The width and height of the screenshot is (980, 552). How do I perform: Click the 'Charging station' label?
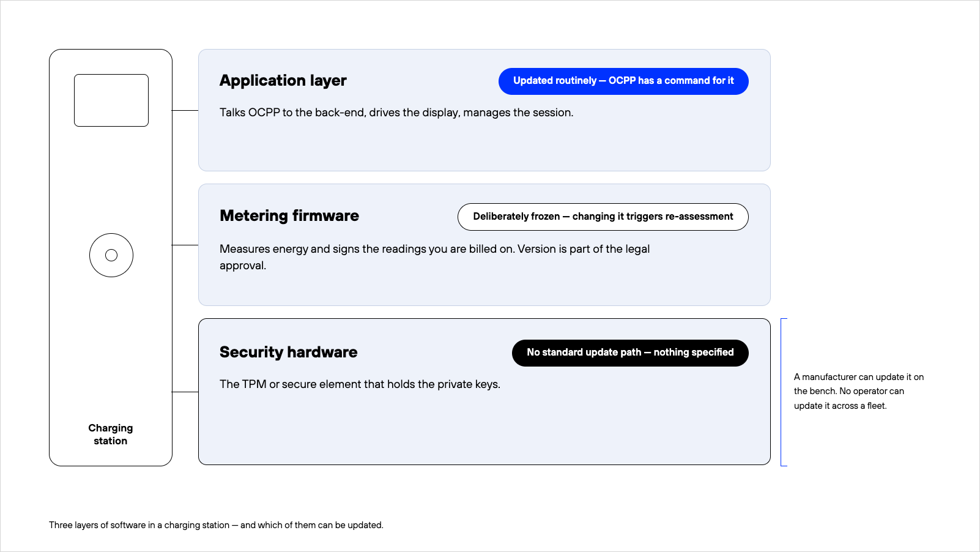[111, 435]
